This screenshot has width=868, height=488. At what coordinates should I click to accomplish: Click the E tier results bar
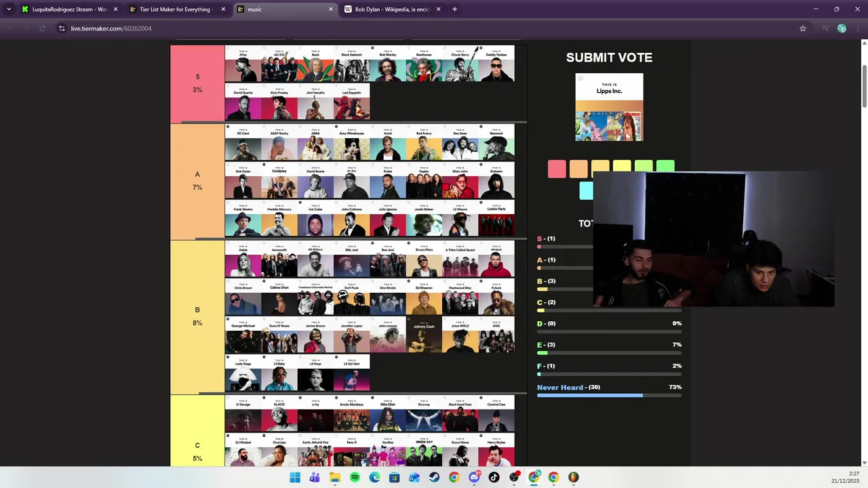point(609,352)
